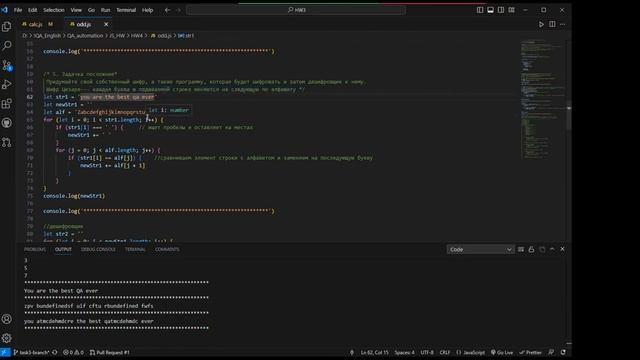Toggle the secondary sidebar layout icon
Viewport: 640px width, 360px height.
tap(501, 10)
